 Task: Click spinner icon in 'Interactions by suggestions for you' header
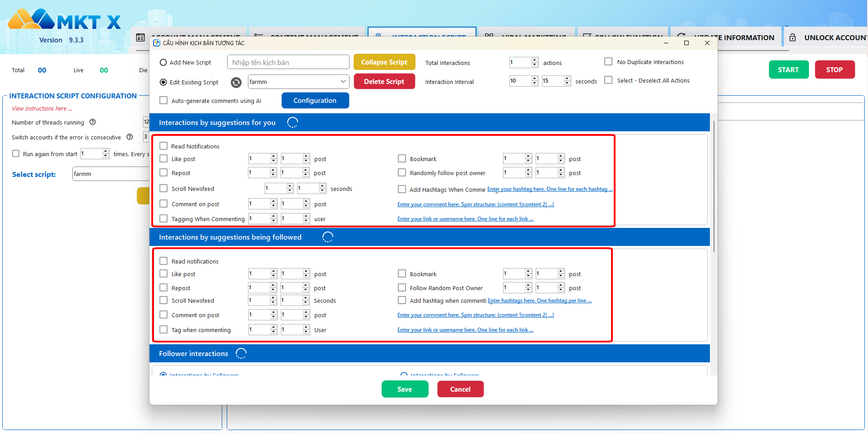pyautogui.click(x=293, y=122)
